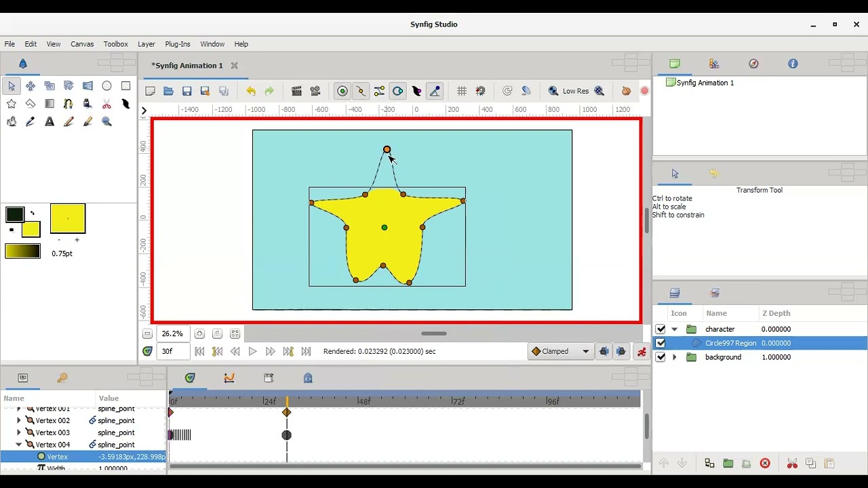Collapse Vertex 004 parameter
868x488 pixels.
[19, 445]
